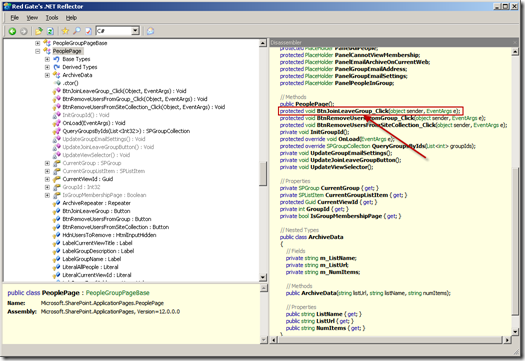
Task: Expand the PeopleGroupPageBase node
Action: [38, 43]
